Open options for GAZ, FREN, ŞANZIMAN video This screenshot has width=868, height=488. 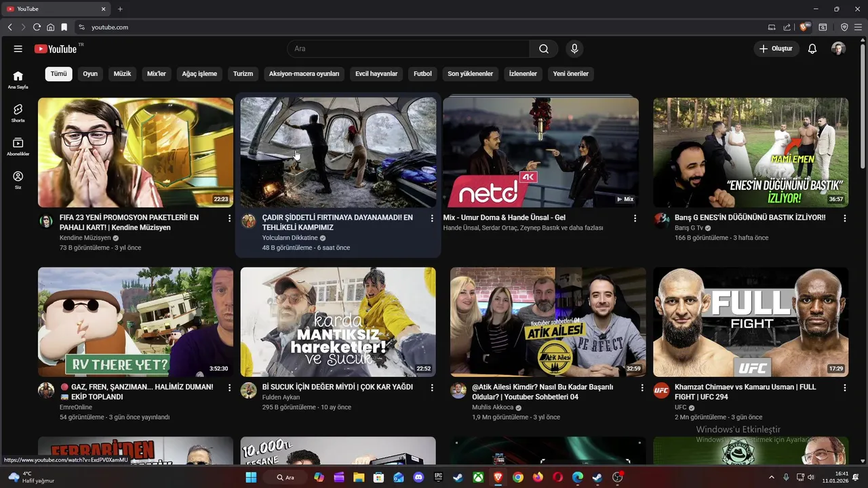tap(229, 388)
